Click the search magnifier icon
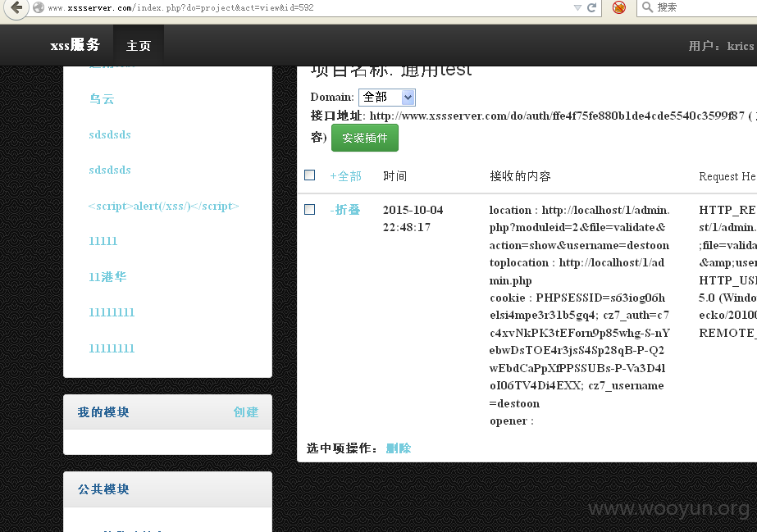This screenshot has width=757, height=532. pyautogui.click(x=647, y=7)
